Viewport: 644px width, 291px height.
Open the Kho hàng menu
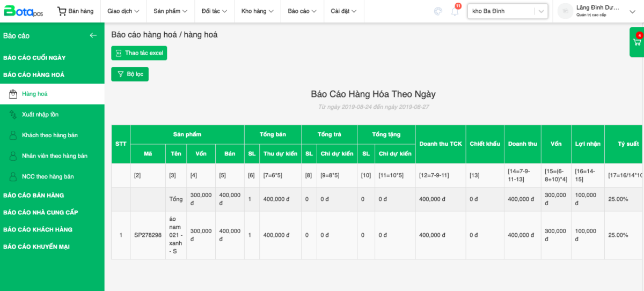pos(257,11)
